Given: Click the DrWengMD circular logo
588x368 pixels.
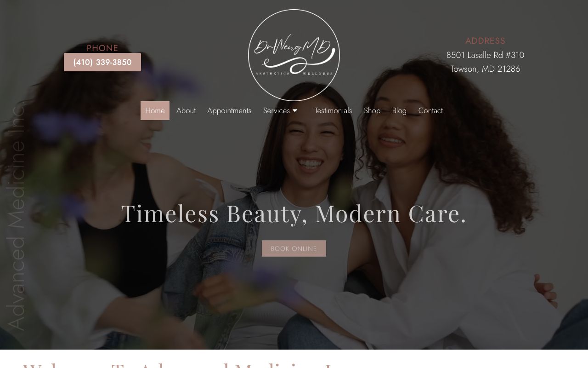Looking at the screenshot, I should (x=294, y=55).
